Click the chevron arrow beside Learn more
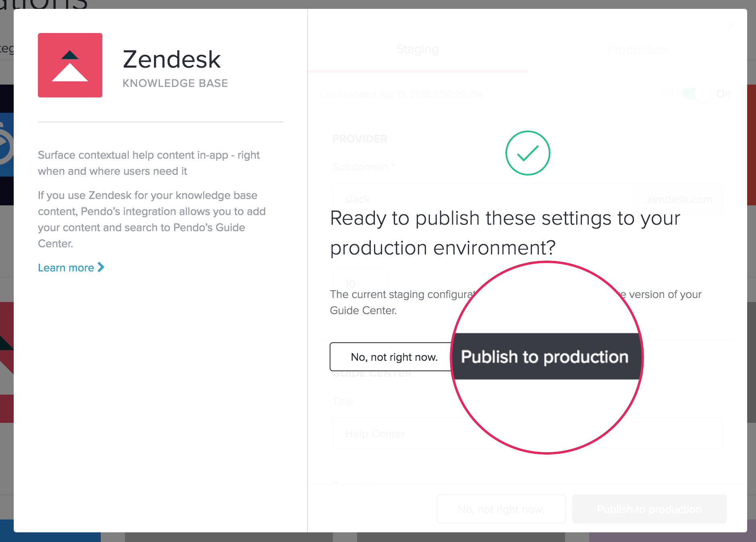756x542 pixels. [x=100, y=267]
